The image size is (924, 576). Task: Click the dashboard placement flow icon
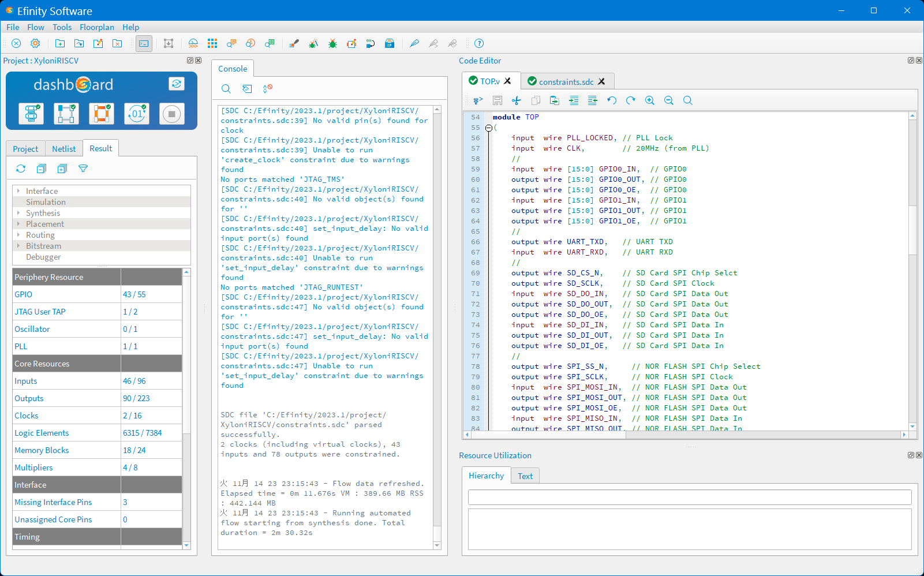66,114
